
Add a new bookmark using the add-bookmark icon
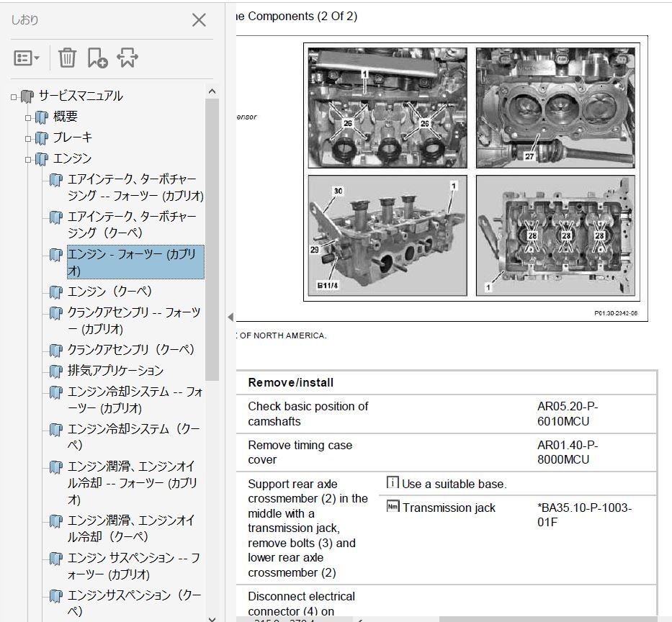[x=97, y=58]
